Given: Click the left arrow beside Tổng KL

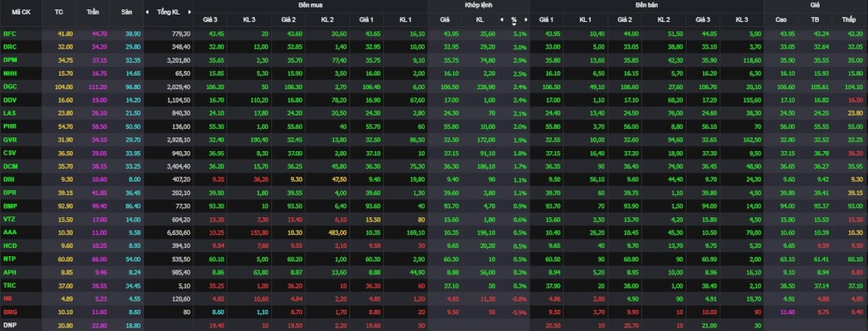Looking at the screenshot, I should (x=147, y=12).
